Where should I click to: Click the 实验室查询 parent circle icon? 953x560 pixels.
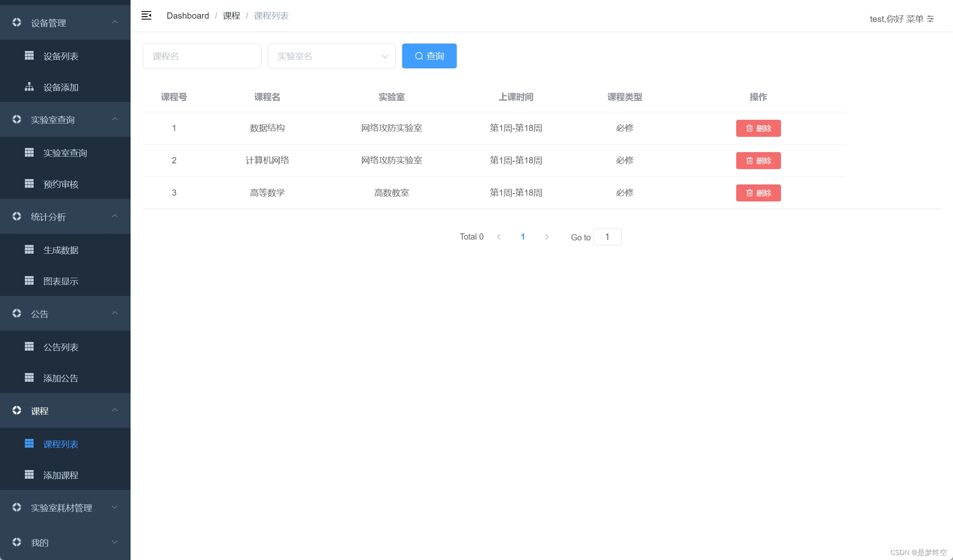click(x=17, y=119)
